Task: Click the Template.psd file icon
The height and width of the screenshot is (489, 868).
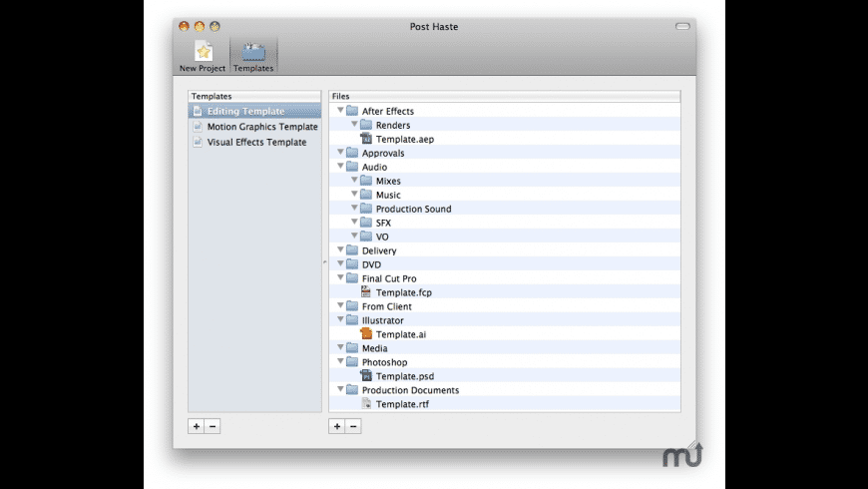Action: [x=366, y=375]
